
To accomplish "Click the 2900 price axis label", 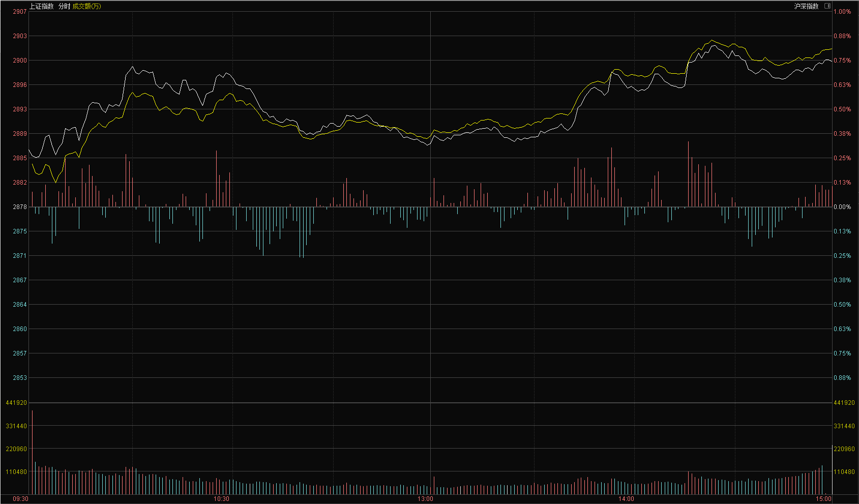I will point(20,61).
